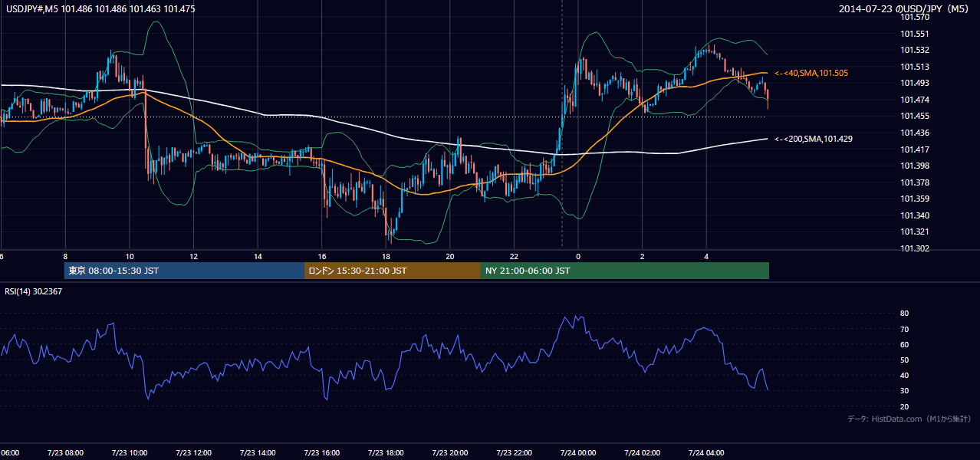Click the hour 18 tick on price chart axis
The width and height of the screenshot is (980, 460).
click(386, 257)
